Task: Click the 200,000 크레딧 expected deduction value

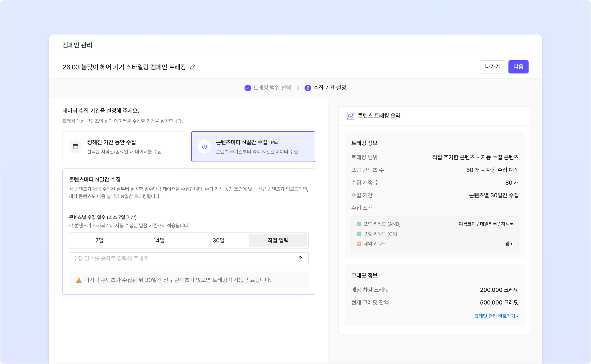Action: (499, 290)
